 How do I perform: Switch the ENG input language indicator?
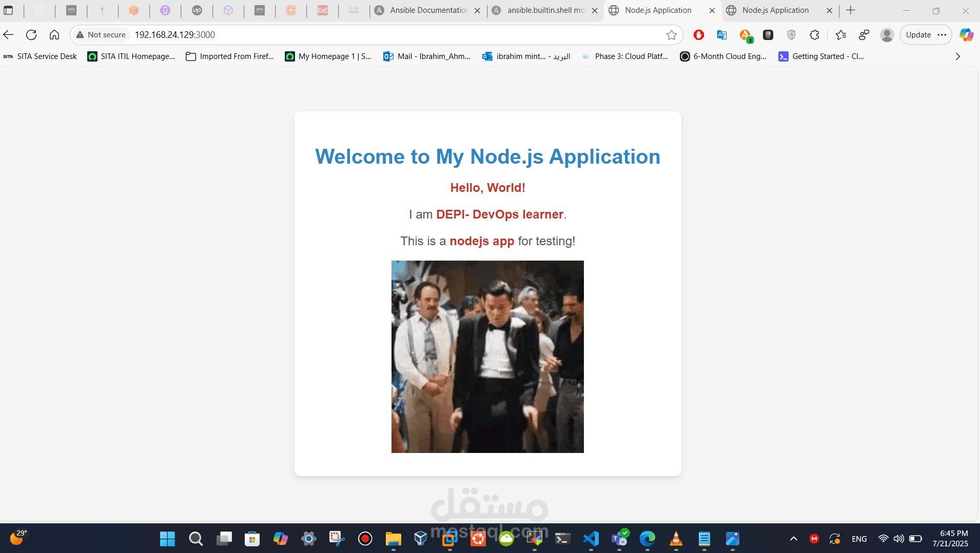point(859,539)
